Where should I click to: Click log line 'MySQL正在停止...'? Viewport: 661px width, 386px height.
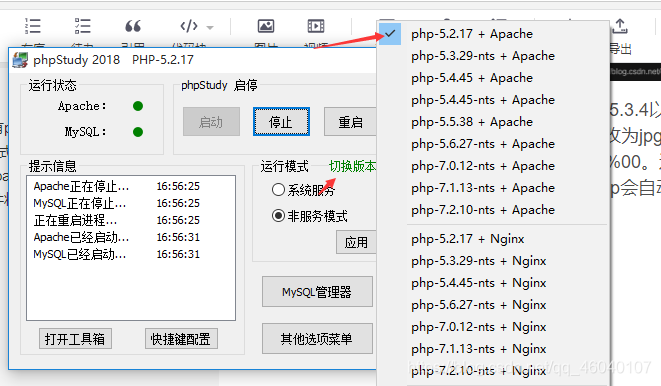point(117,203)
